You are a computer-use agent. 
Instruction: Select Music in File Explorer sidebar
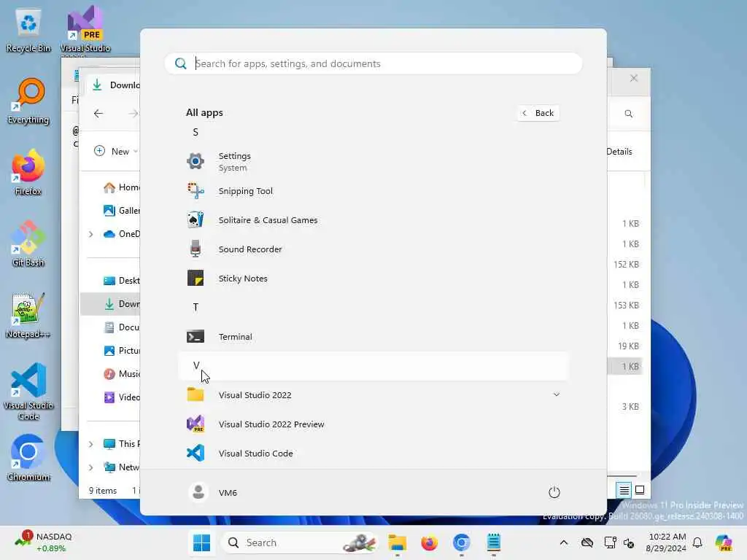coord(122,374)
